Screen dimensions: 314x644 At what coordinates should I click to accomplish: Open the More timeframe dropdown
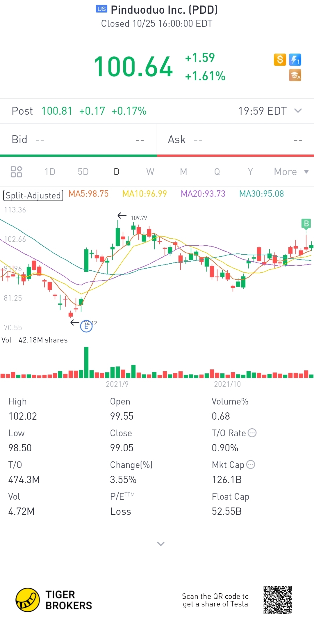pyautogui.click(x=291, y=172)
